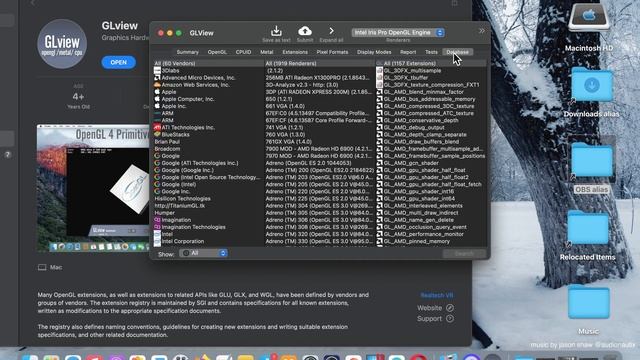Select Amazon Web Services, Inc. vendor

click(x=208, y=85)
